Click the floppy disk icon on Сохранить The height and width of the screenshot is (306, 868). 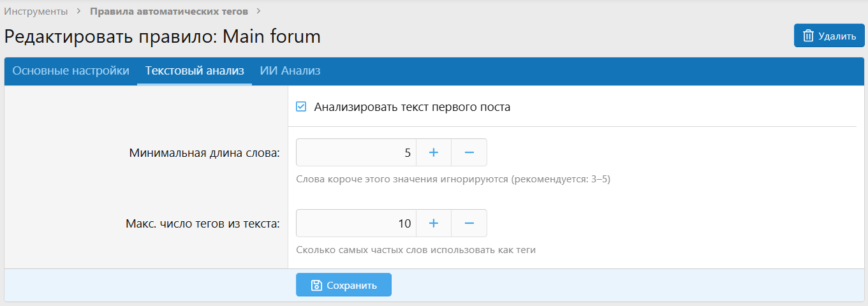[316, 286]
